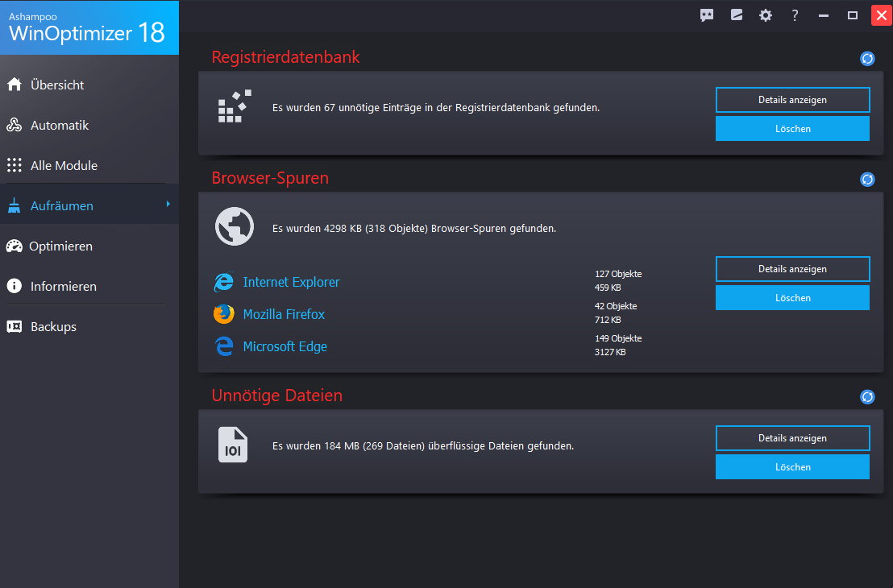Select Alle Module in sidebar
The width and height of the screenshot is (893, 588).
64,165
